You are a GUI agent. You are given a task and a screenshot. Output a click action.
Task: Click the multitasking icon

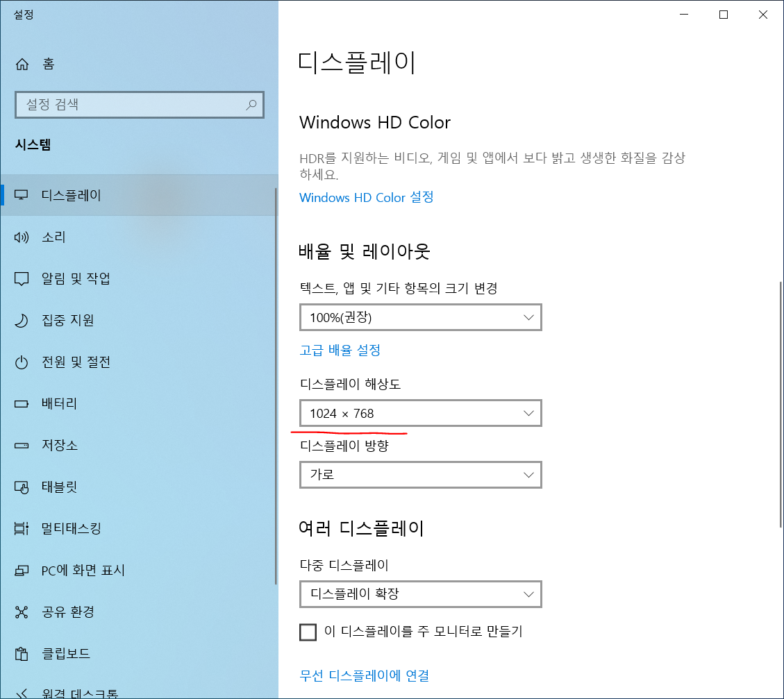click(x=21, y=528)
